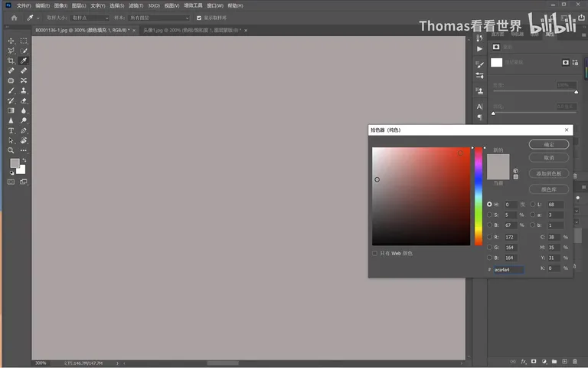The height and width of the screenshot is (368, 588).
Task: Open the Brush Settings panel icon
Action: click(479, 64)
